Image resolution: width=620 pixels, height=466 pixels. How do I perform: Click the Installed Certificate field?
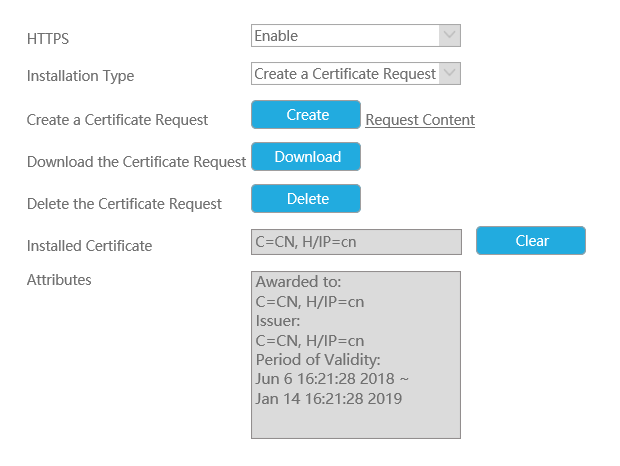356,242
